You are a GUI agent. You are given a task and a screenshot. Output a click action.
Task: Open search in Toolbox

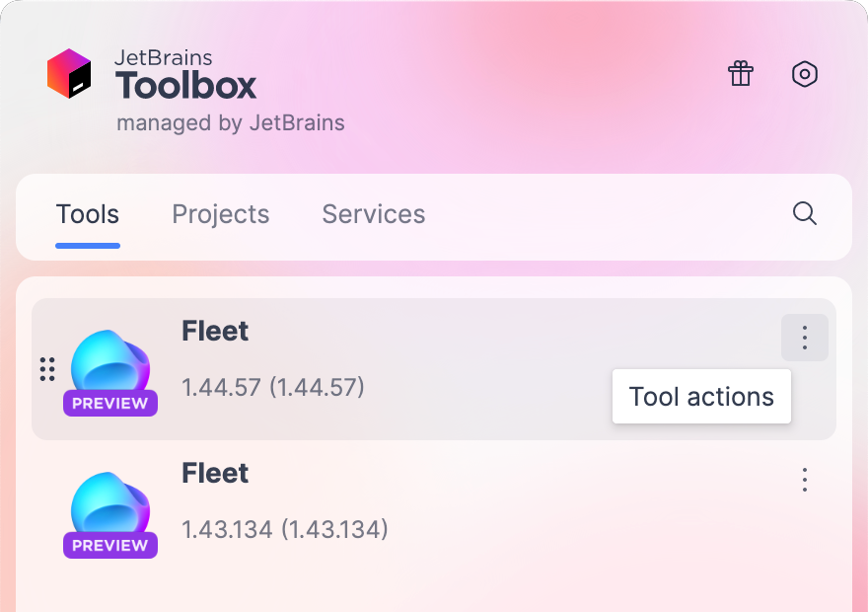(804, 214)
